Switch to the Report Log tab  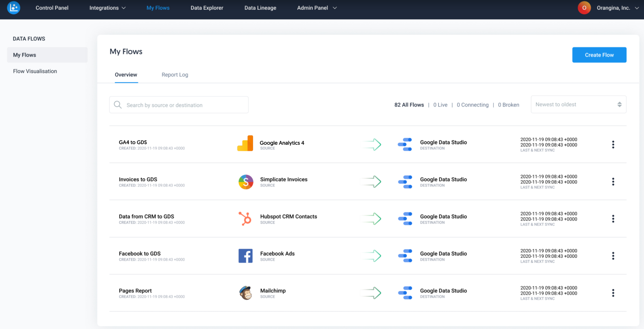(x=175, y=75)
